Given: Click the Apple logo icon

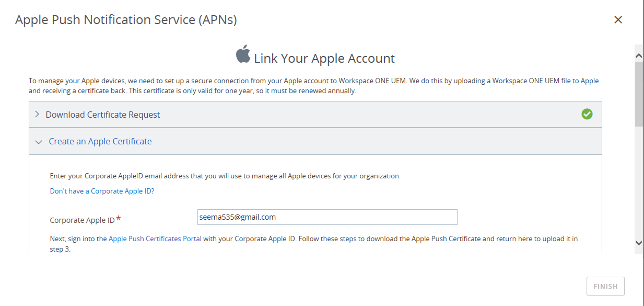Looking at the screenshot, I should [243, 54].
